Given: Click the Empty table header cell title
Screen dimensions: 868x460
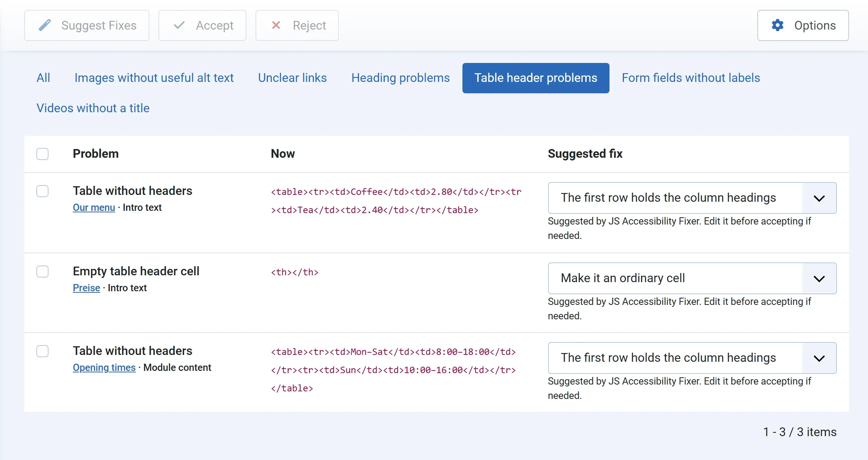Looking at the screenshot, I should (136, 271).
